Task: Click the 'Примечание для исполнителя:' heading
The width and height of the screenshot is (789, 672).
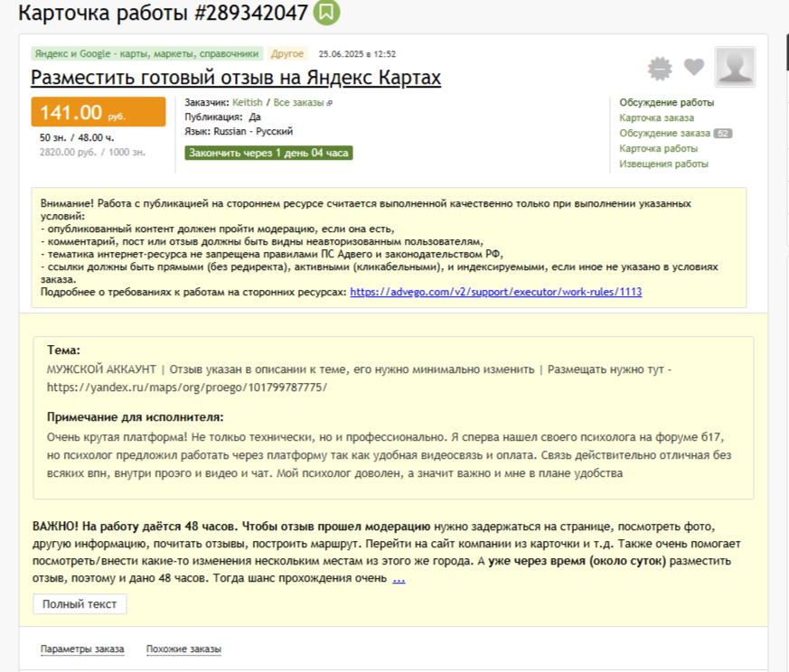Action: (x=135, y=417)
